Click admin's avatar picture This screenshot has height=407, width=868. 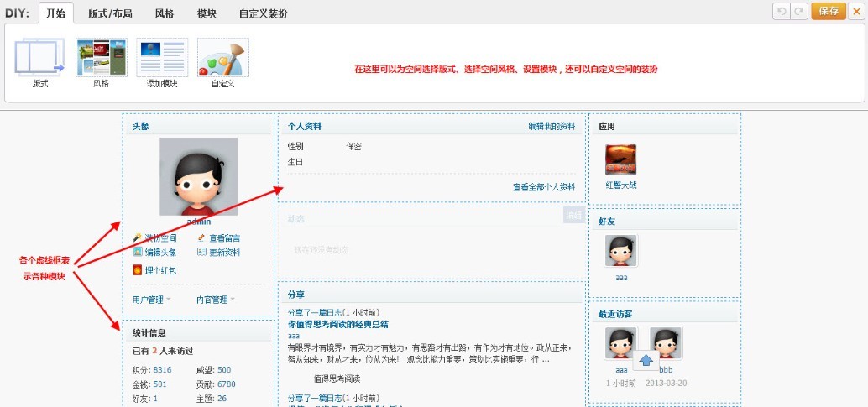pos(198,176)
